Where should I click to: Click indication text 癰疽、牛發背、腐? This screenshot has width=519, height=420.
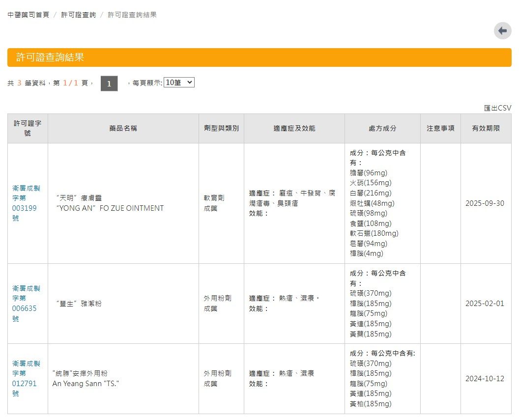pos(307,193)
